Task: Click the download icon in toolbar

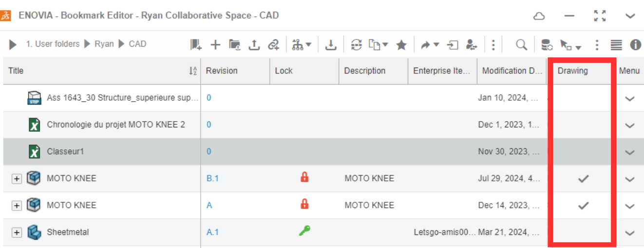Action: pyautogui.click(x=331, y=45)
